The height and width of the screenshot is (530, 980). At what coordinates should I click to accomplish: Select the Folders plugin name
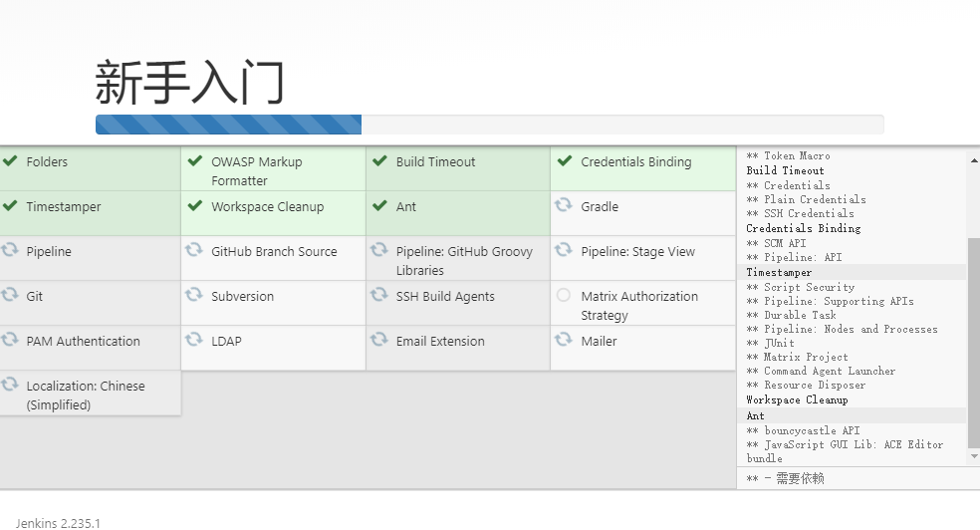tap(47, 161)
